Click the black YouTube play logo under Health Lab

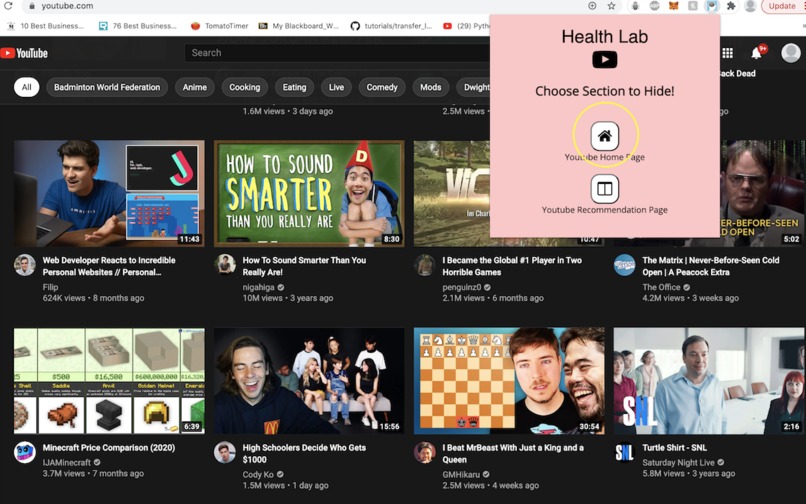click(604, 60)
